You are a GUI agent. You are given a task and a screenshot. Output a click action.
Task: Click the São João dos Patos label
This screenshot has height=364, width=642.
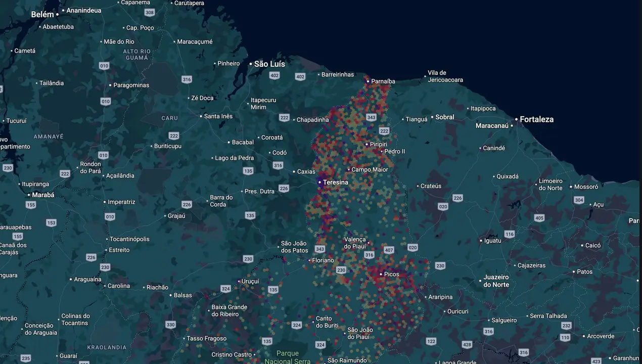(x=295, y=247)
